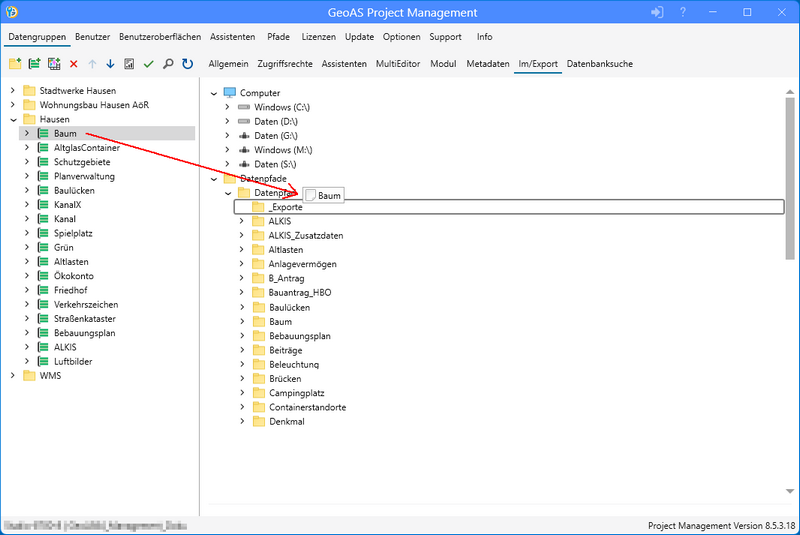Select Planverwaltung in the left tree

click(x=84, y=176)
